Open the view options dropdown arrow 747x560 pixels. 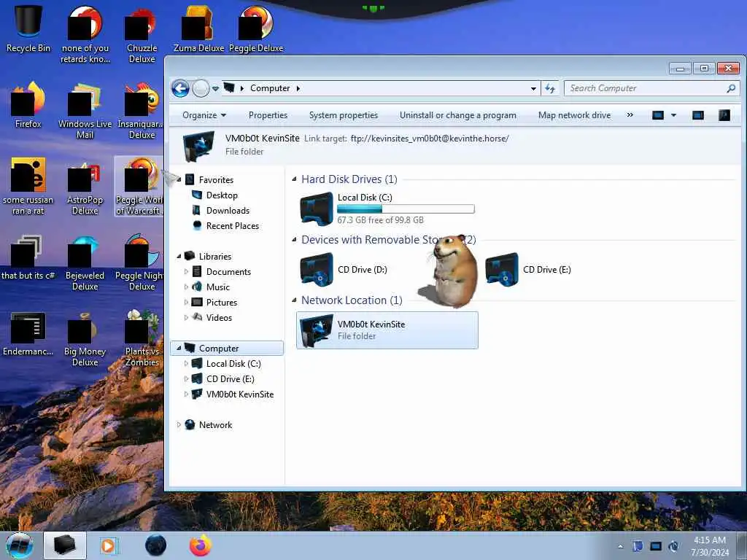coord(673,115)
